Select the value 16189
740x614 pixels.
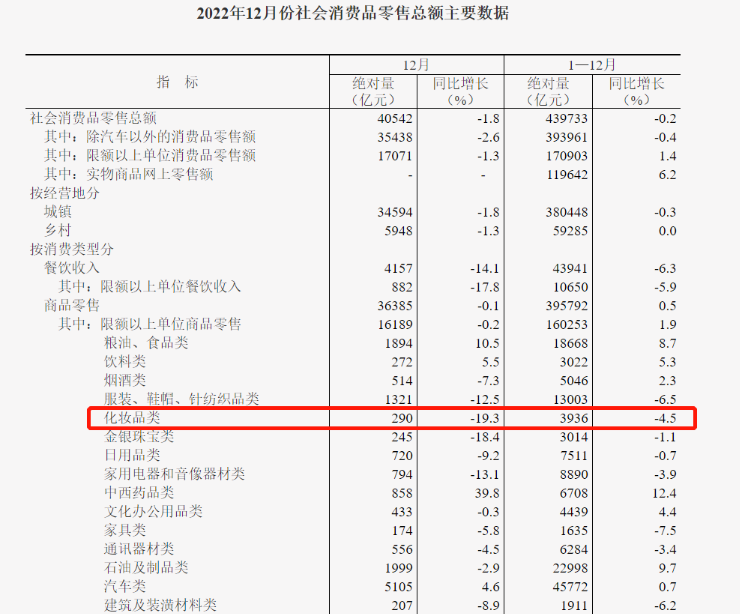click(x=395, y=324)
